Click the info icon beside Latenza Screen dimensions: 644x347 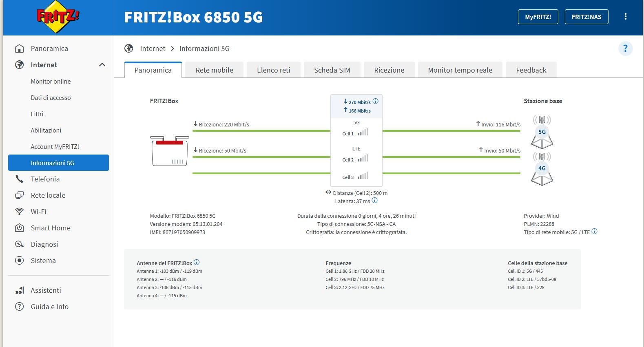pos(375,201)
